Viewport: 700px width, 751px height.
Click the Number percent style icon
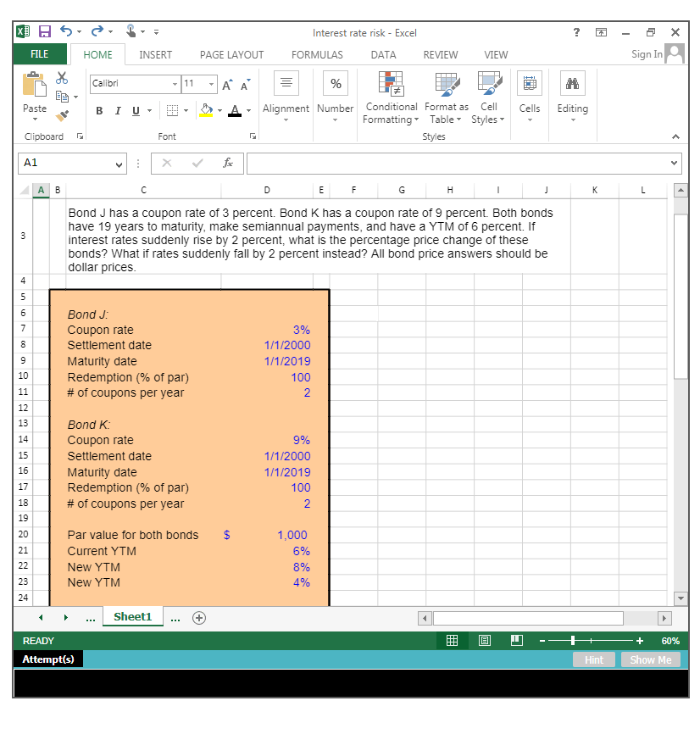[x=336, y=83]
